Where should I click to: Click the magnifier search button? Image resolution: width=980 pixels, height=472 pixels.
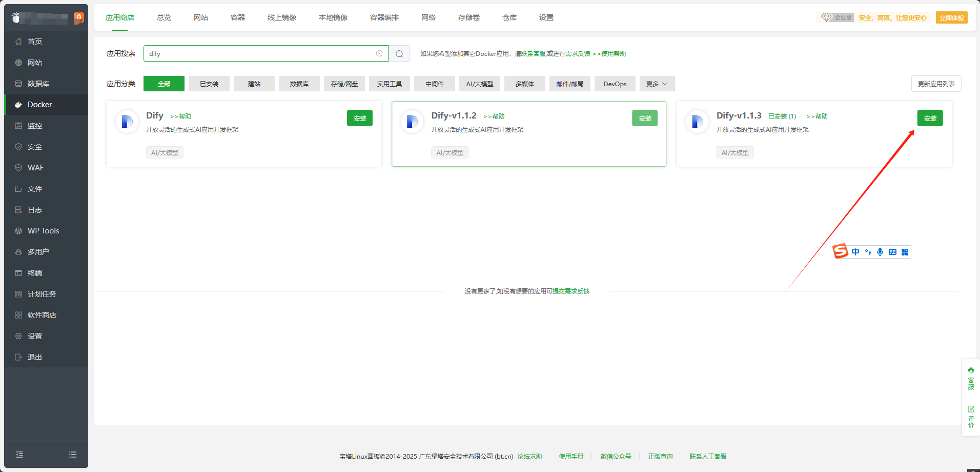[x=399, y=53]
